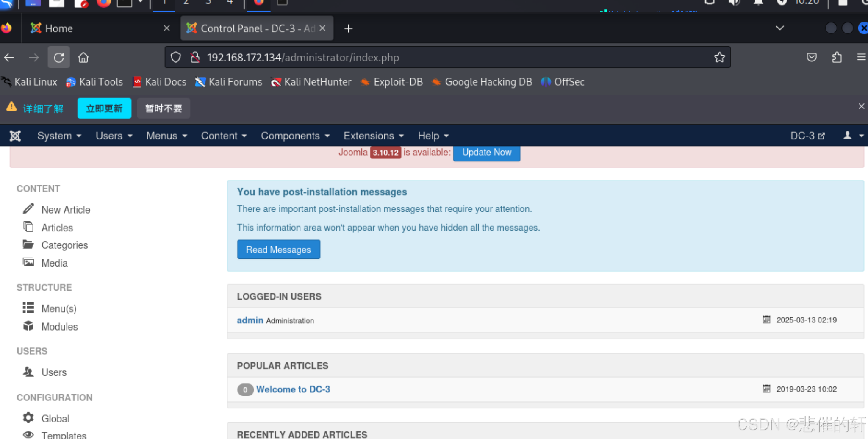Viewport: 868px width, 439px height.
Task: Open the Extensions puzzle icon
Action: (837, 57)
